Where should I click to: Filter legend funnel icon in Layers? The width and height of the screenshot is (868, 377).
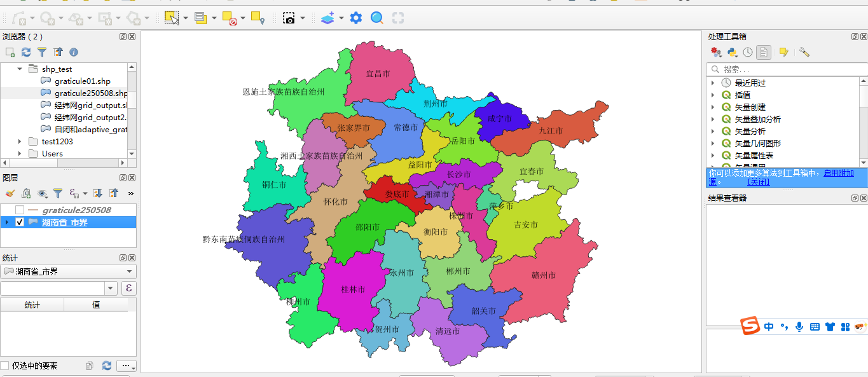pyautogui.click(x=58, y=193)
